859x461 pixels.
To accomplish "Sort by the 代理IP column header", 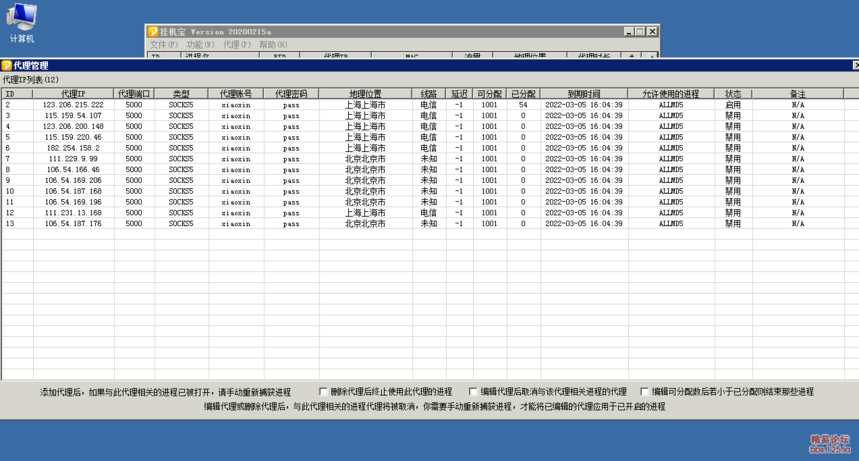I will click(x=73, y=94).
